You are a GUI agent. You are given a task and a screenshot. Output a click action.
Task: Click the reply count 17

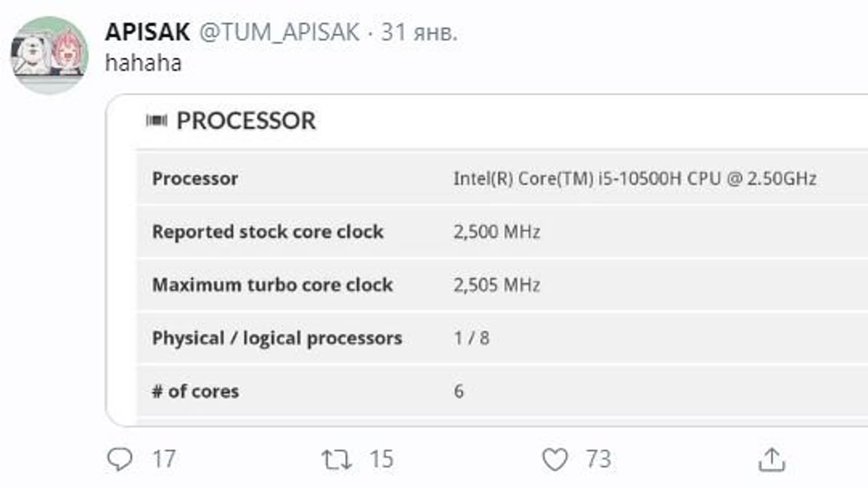[x=164, y=459]
